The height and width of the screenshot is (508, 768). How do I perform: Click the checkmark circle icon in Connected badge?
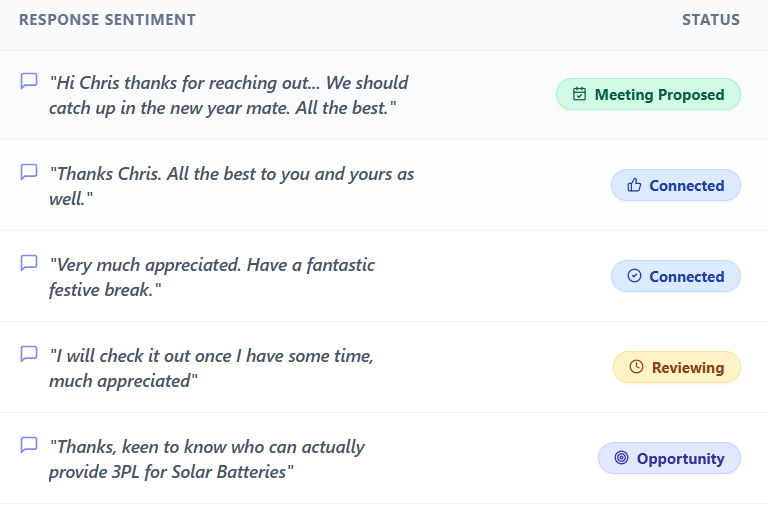click(x=633, y=277)
